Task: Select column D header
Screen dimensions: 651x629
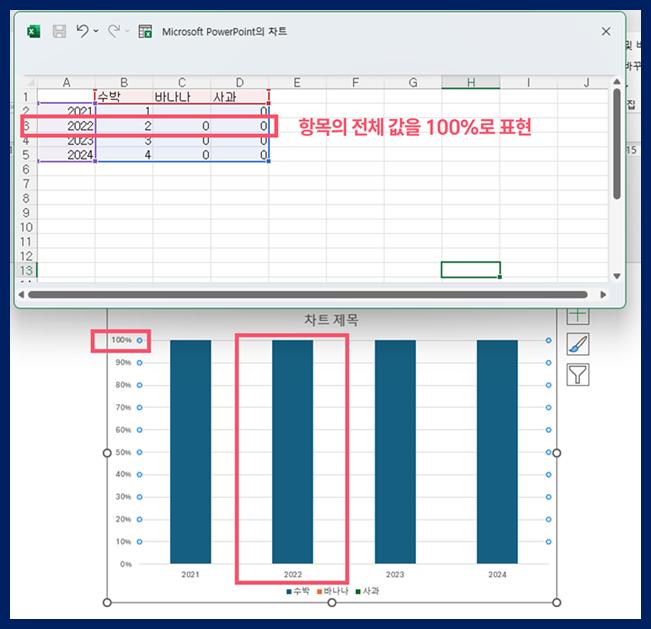Action: point(240,82)
